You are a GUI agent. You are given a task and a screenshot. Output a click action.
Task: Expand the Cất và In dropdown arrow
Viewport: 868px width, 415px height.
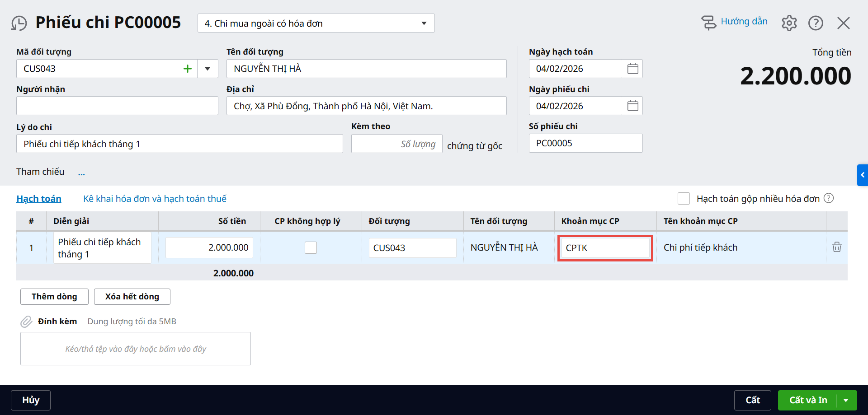pos(846,400)
